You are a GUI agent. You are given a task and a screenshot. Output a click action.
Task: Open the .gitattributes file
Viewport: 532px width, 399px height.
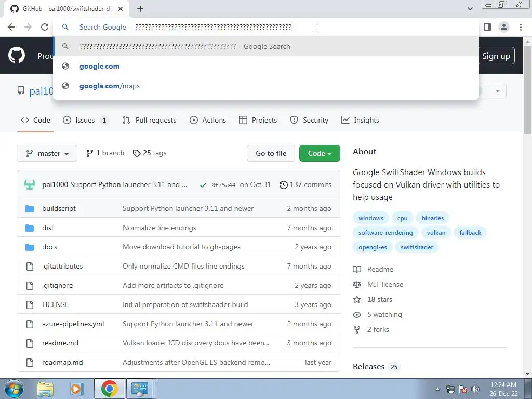pyautogui.click(x=62, y=266)
